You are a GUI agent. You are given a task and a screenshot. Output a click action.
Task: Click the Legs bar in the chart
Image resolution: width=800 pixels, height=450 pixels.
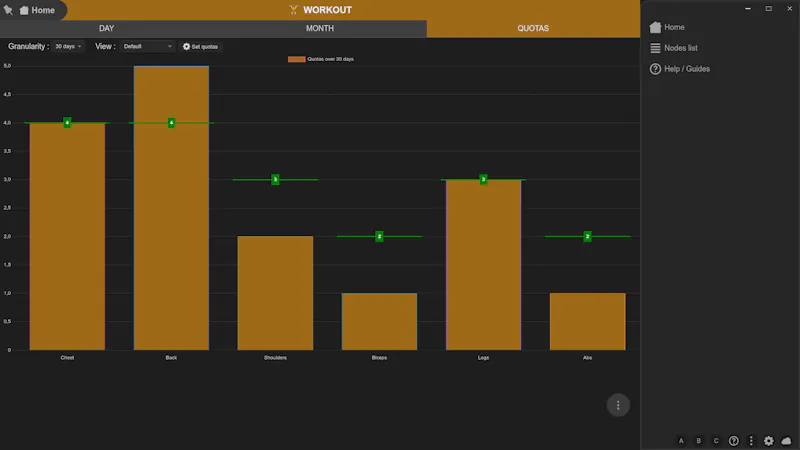[x=484, y=265]
